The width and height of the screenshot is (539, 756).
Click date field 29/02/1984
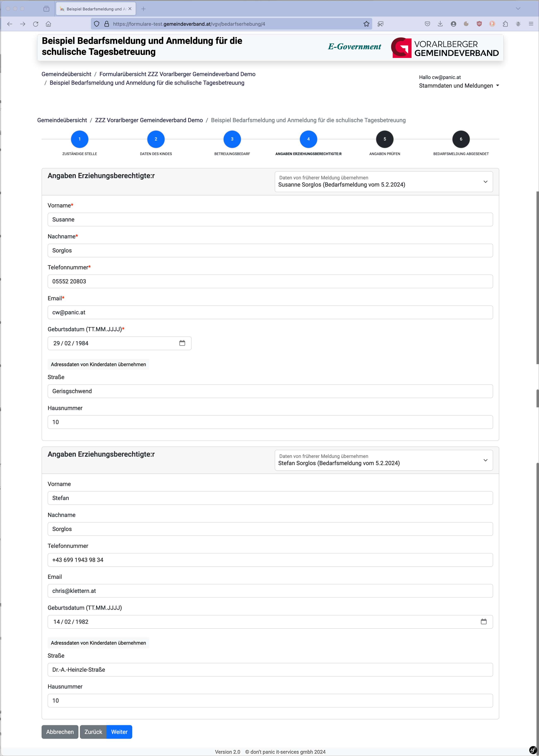pyautogui.click(x=119, y=343)
